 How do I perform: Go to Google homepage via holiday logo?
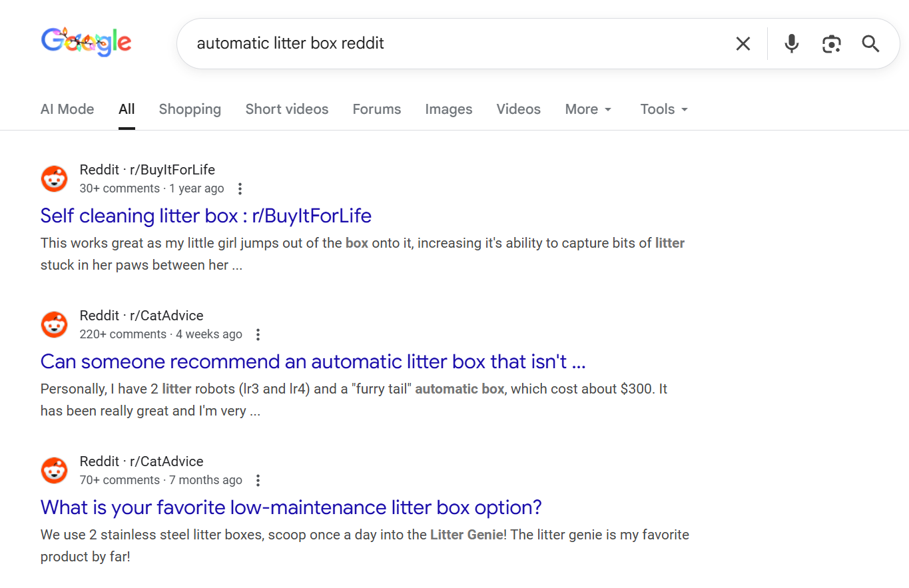[86, 42]
